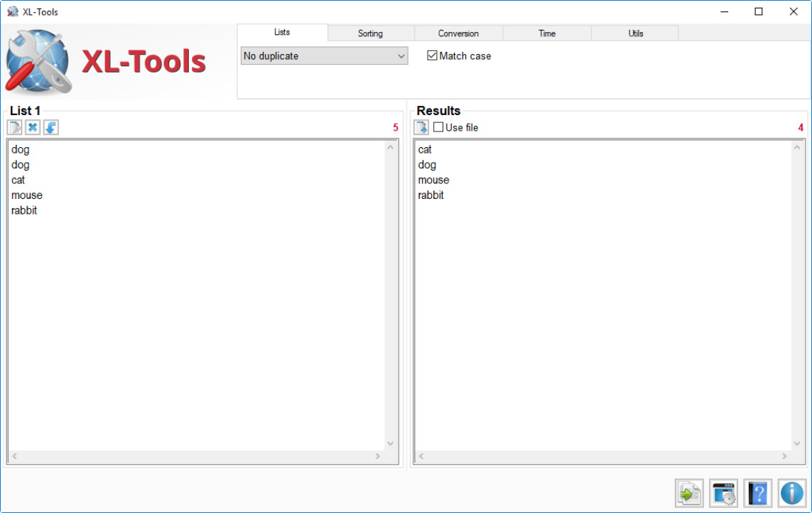Click 'dog' in Results
Screen dimensions: 812x513
(427, 165)
